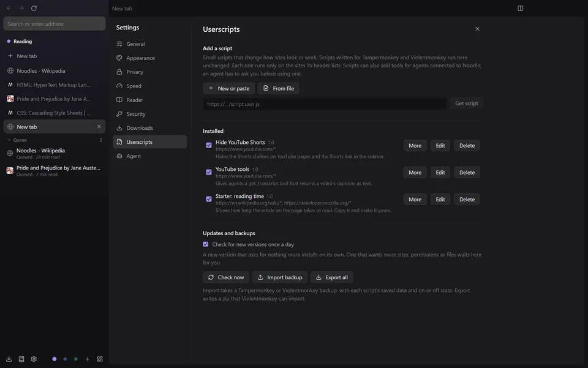Open the Reader settings section

point(149,100)
